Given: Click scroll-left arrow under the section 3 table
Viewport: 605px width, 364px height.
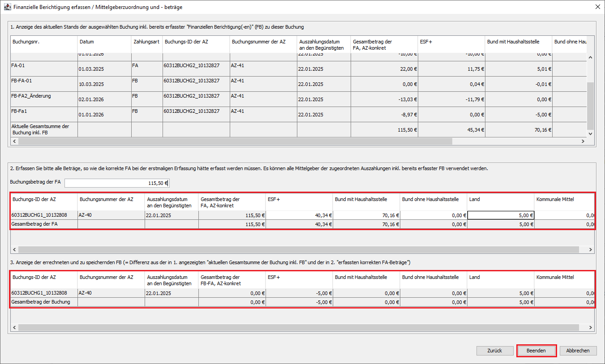Looking at the screenshot, I should coord(14,327).
